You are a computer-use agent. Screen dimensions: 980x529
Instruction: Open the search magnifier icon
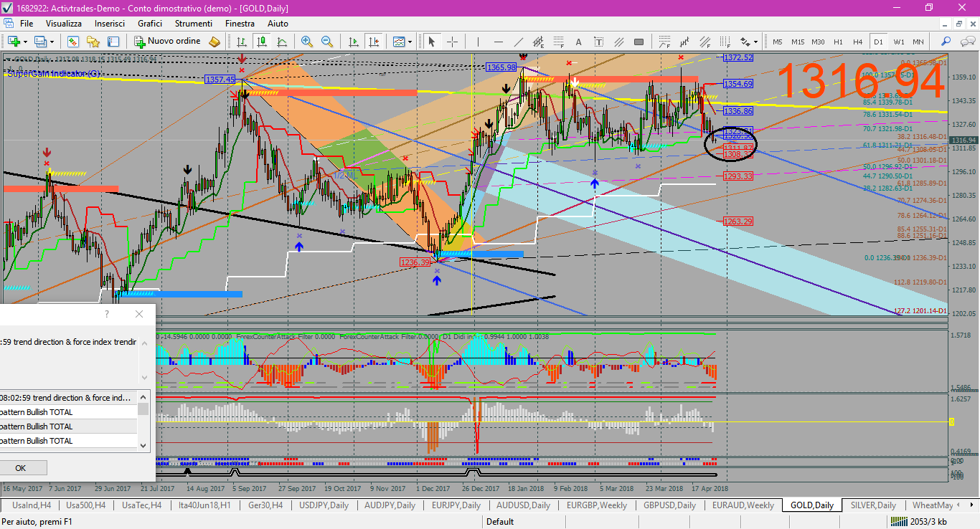(946, 42)
